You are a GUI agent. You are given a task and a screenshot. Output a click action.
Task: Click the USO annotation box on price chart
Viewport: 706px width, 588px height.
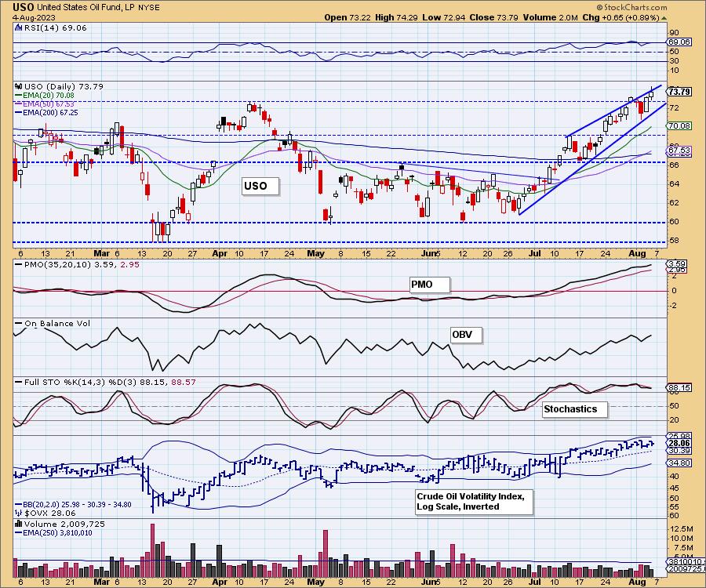[x=260, y=186]
